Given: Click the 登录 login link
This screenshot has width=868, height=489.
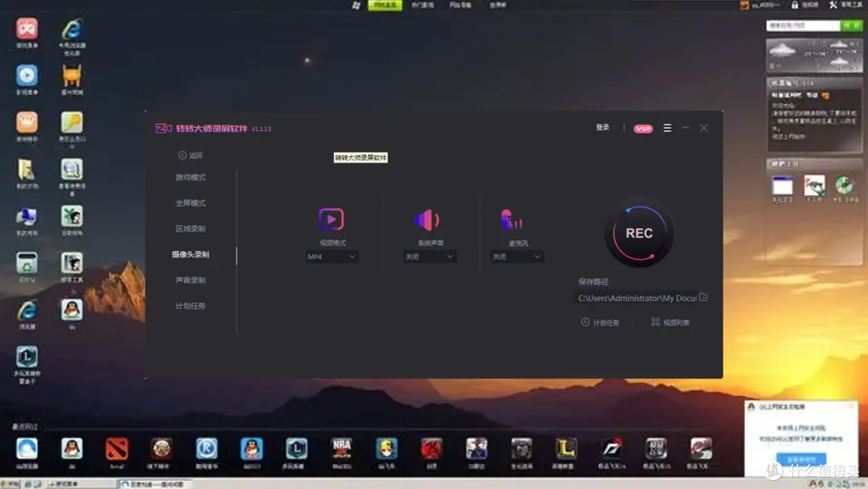Looking at the screenshot, I should point(602,127).
